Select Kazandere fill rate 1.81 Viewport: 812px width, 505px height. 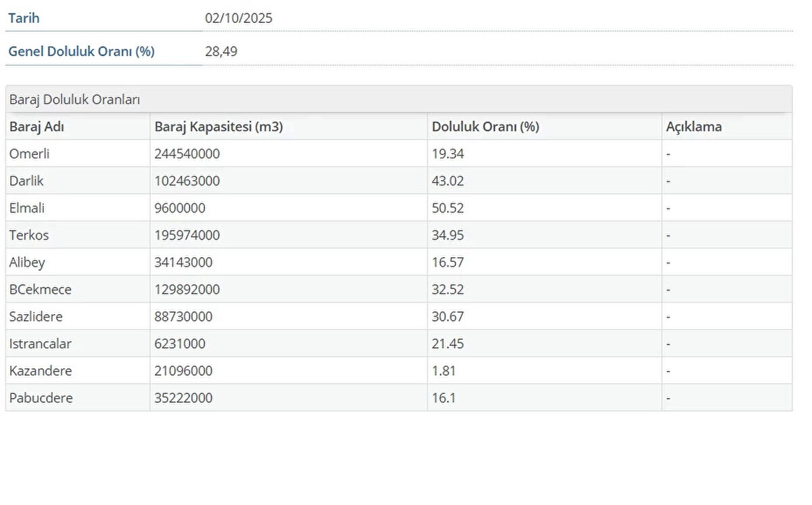[x=444, y=370]
